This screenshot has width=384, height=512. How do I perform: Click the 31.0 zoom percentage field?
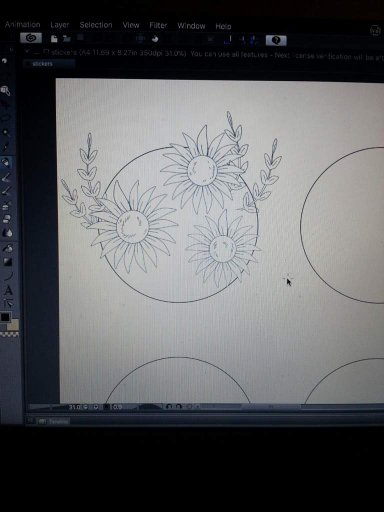tap(75, 407)
